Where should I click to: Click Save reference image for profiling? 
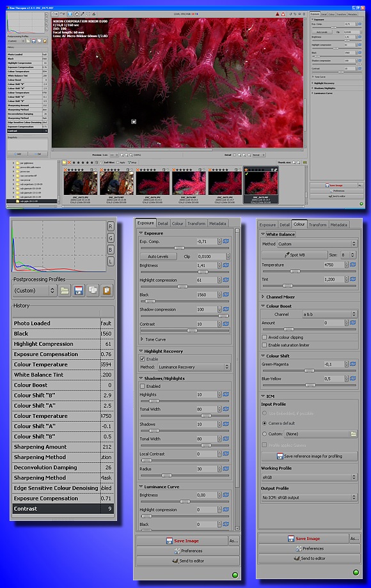tap(310, 456)
